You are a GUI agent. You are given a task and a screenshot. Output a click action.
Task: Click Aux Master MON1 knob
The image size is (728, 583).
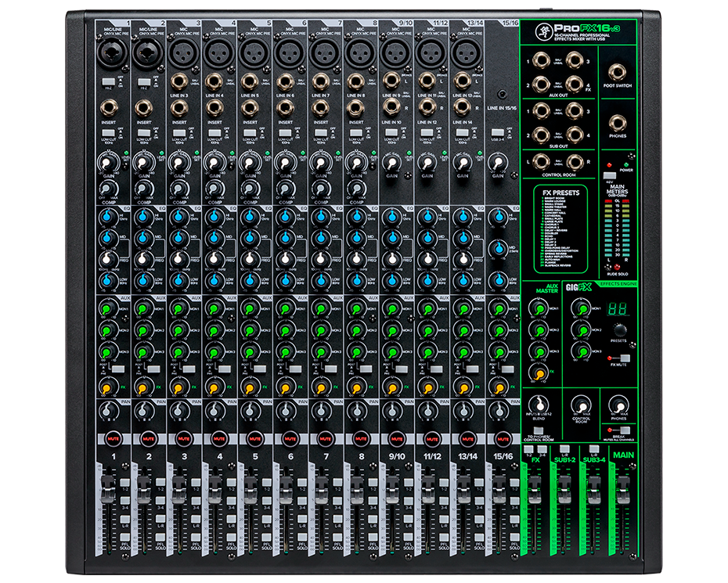(x=539, y=308)
